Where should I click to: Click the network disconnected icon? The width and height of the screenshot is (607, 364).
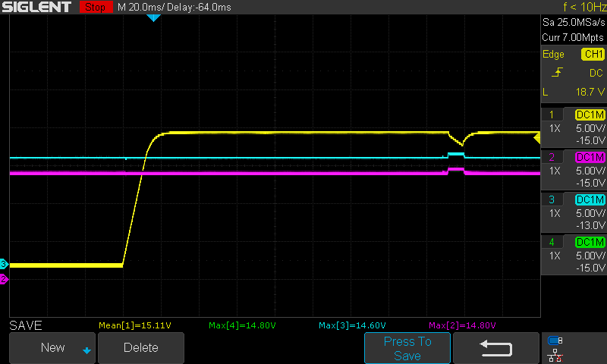[x=555, y=355]
